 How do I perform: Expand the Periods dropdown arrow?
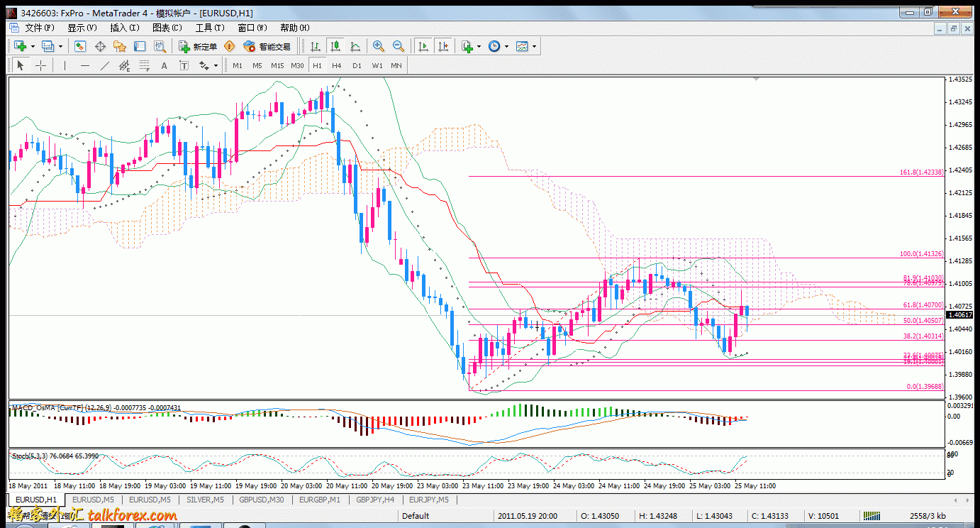pos(506,46)
